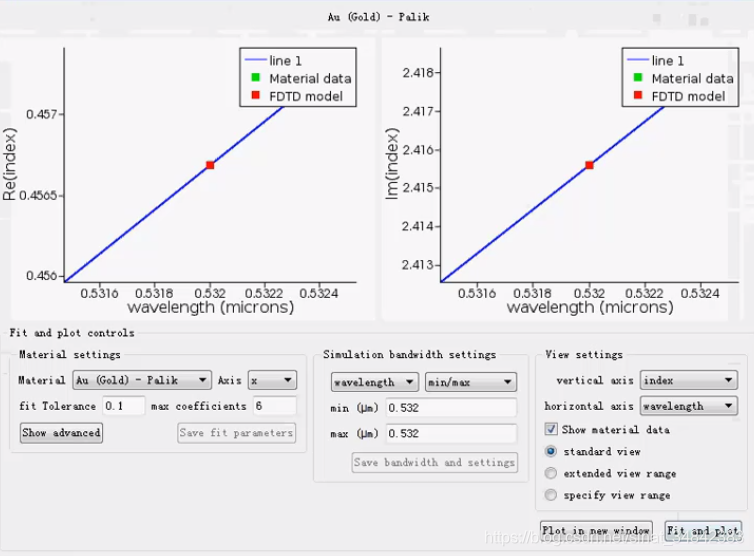Click the wavelength (microns) label under the right plot
The width and height of the screenshot is (754, 556).
coord(590,307)
